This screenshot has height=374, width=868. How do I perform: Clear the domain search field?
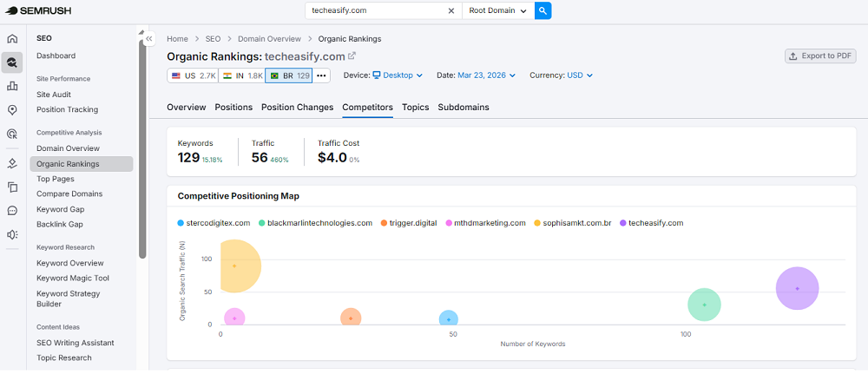(451, 10)
